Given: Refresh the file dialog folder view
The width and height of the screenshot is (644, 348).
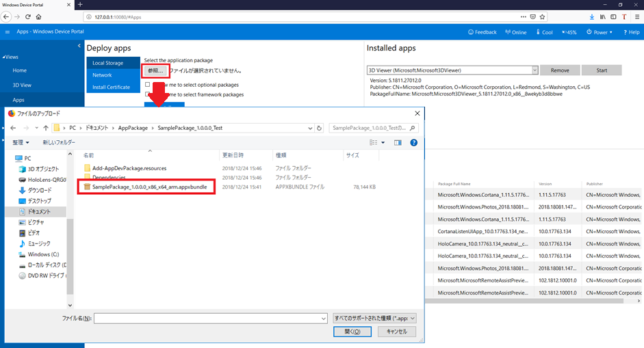Looking at the screenshot, I should coord(319,128).
